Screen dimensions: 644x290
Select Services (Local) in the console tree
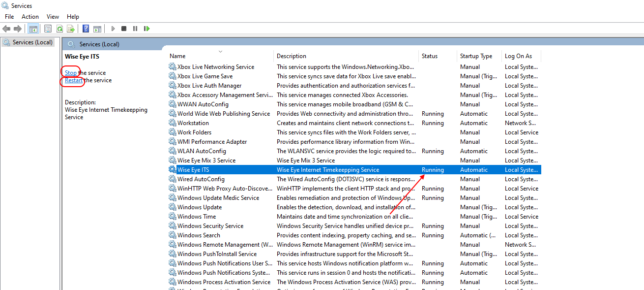[x=32, y=42]
